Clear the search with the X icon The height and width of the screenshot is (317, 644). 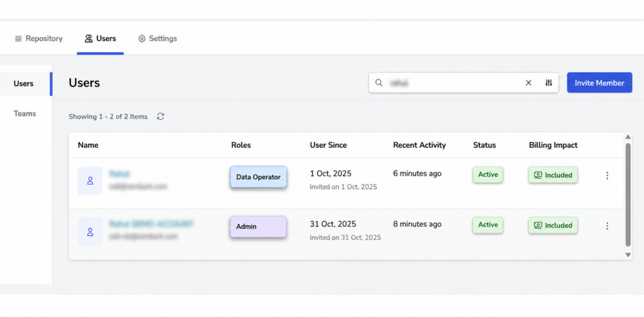[x=528, y=83]
